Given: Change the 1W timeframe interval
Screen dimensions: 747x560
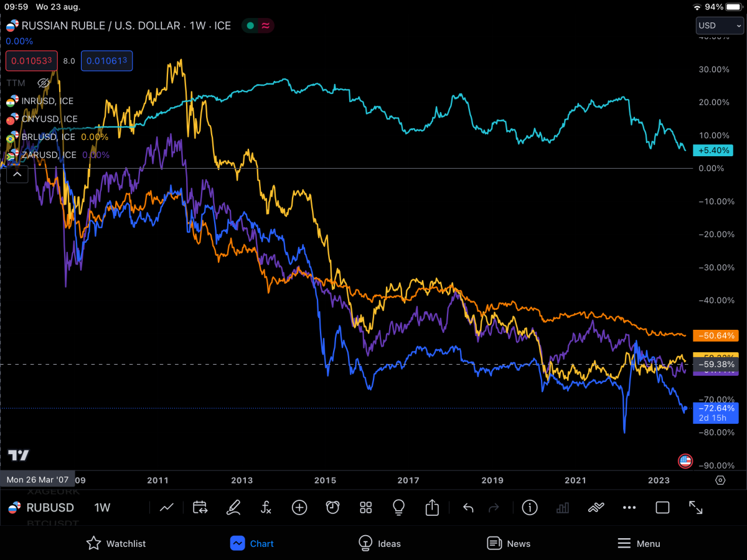Looking at the screenshot, I should click(x=102, y=508).
